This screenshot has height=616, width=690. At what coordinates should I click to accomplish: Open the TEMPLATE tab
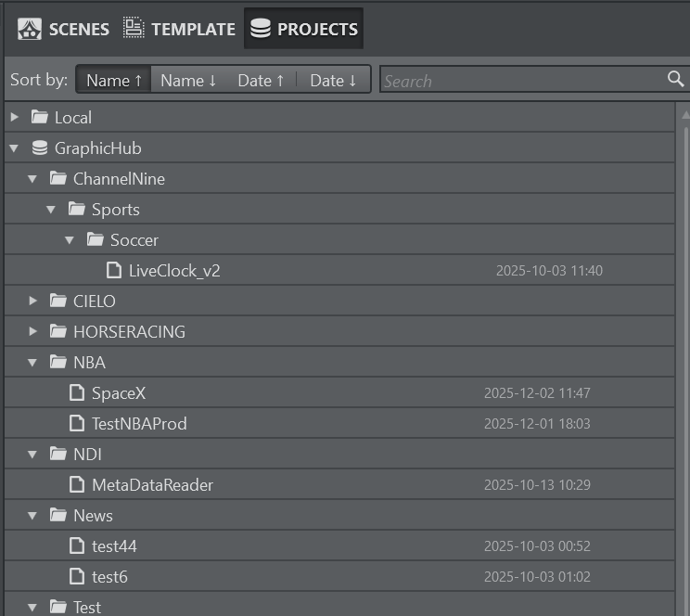pos(180,29)
